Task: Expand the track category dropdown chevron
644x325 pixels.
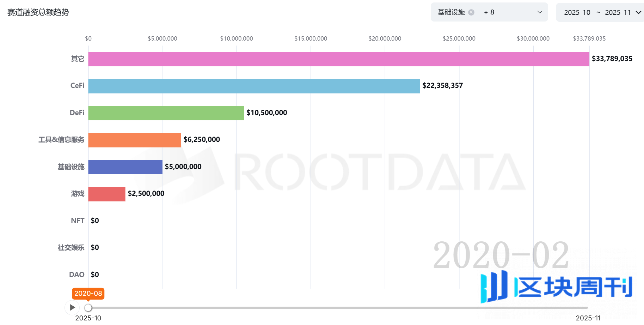Action: click(x=539, y=12)
